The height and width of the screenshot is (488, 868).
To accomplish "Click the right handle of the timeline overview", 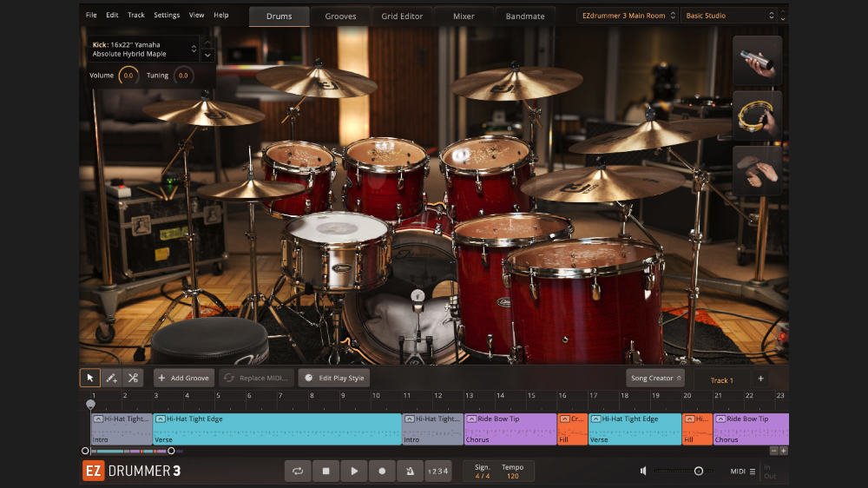I will 171,451.
